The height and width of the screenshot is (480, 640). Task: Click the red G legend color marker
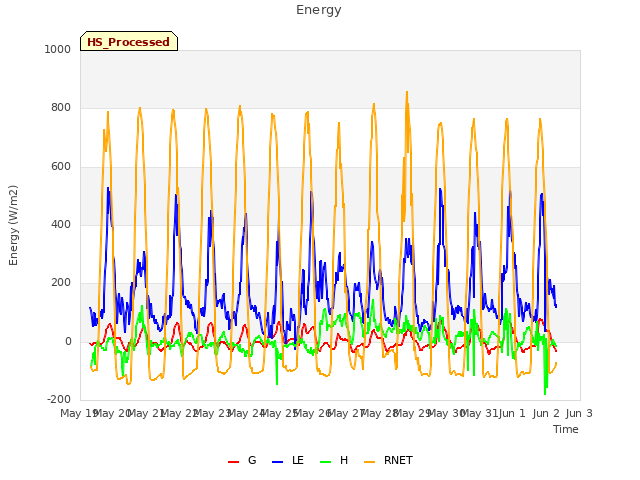[x=233, y=462]
